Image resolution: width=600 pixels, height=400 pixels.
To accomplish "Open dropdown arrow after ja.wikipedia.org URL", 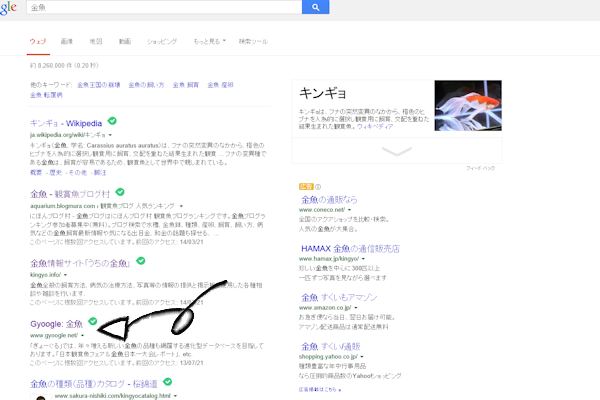I will [110, 135].
